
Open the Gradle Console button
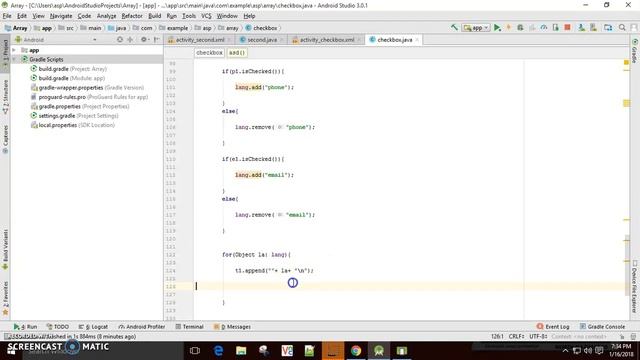(602, 327)
